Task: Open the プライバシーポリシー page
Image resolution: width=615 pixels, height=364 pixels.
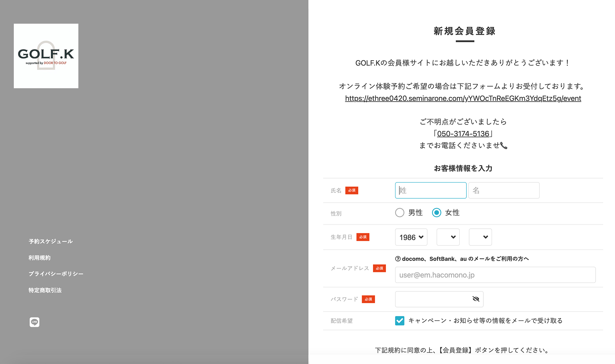Action: (x=56, y=274)
